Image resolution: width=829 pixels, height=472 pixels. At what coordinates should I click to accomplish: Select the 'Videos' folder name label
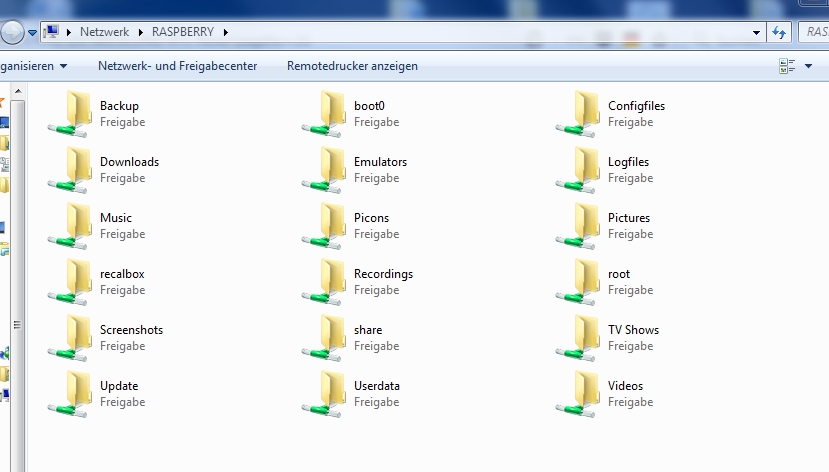(625, 386)
